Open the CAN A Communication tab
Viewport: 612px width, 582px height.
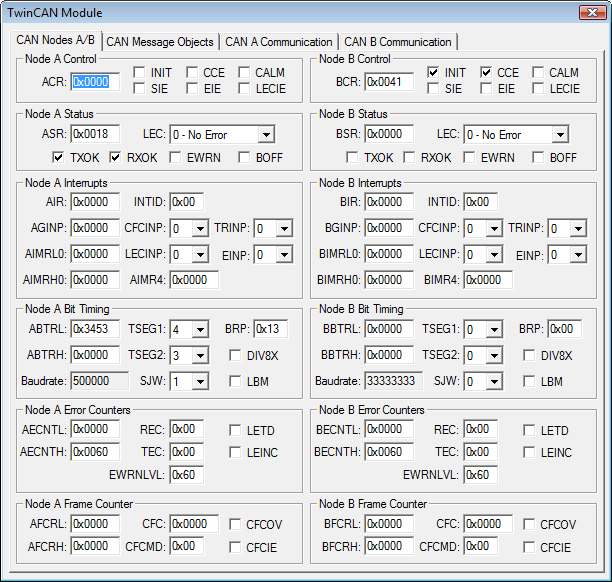[279, 42]
